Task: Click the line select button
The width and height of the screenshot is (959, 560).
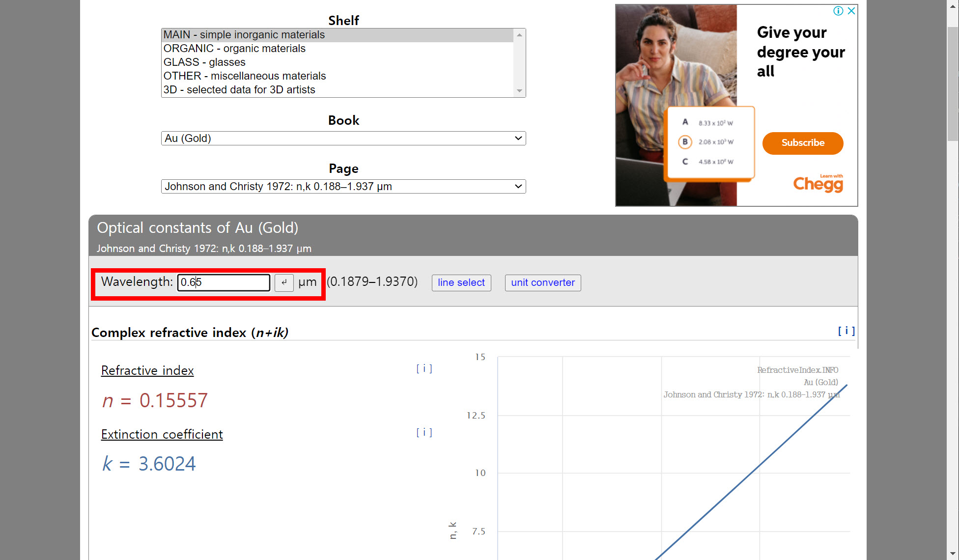Action: point(461,283)
